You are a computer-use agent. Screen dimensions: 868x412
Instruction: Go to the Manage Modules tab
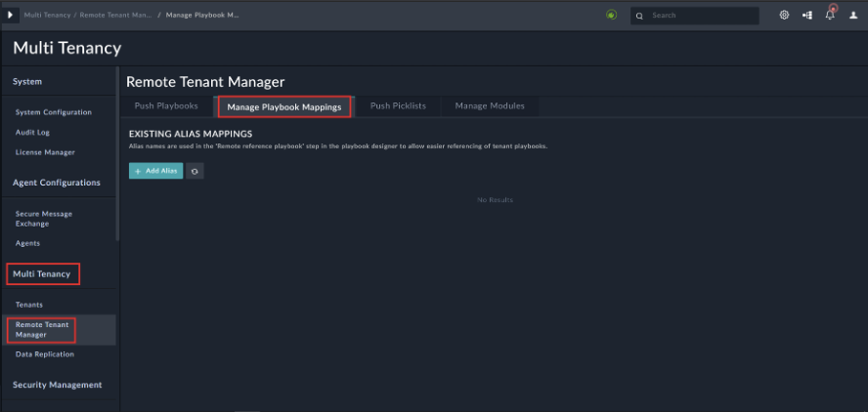tap(490, 105)
